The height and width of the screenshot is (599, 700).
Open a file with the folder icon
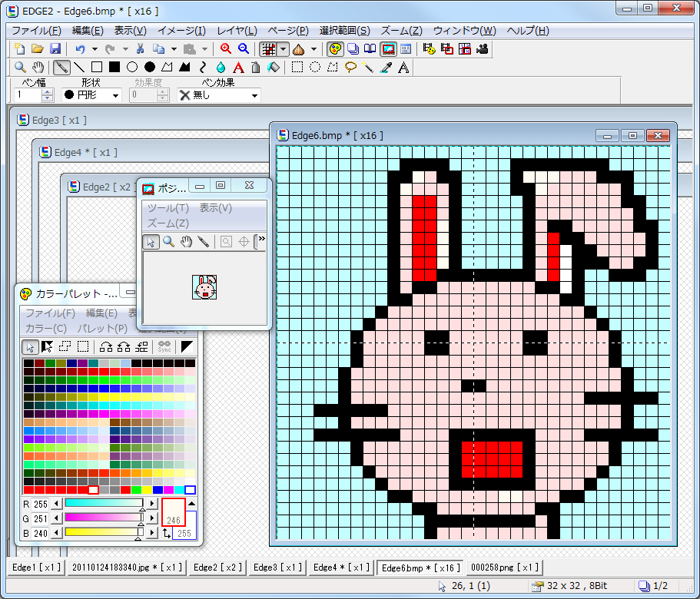tap(38, 48)
